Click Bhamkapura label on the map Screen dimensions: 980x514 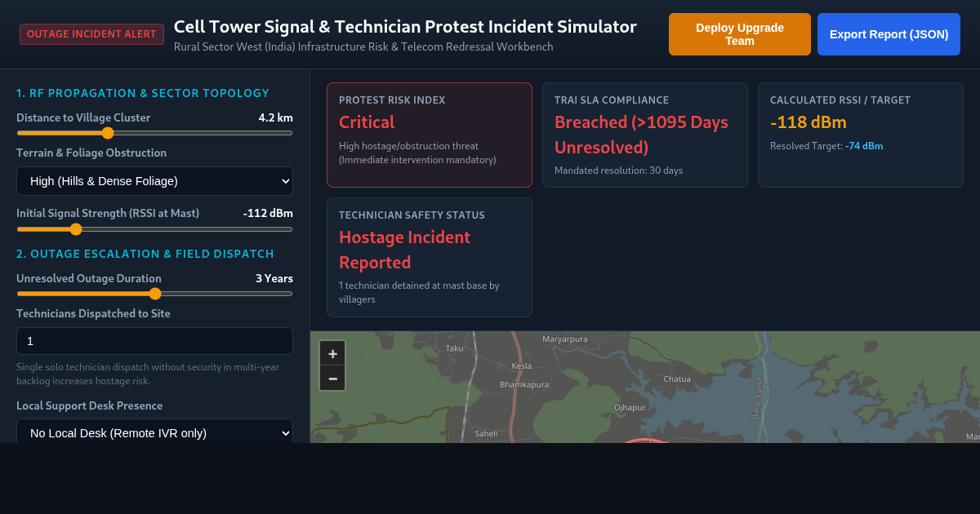(524, 383)
